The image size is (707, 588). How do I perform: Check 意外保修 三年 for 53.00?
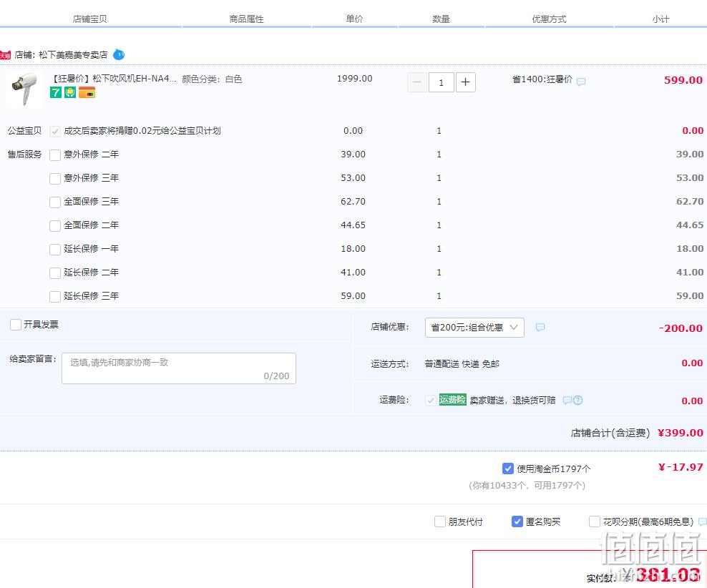pyautogui.click(x=55, y=178)
